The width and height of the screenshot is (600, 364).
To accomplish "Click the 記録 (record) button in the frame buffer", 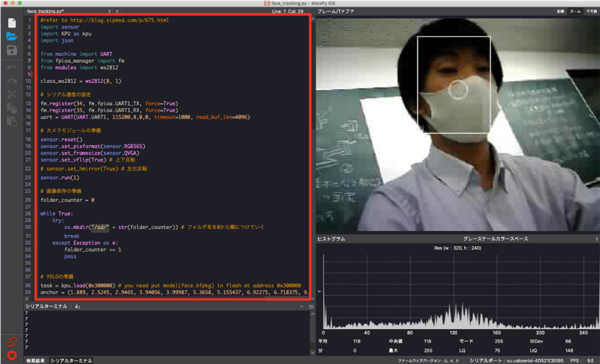I will coord(561,10).
